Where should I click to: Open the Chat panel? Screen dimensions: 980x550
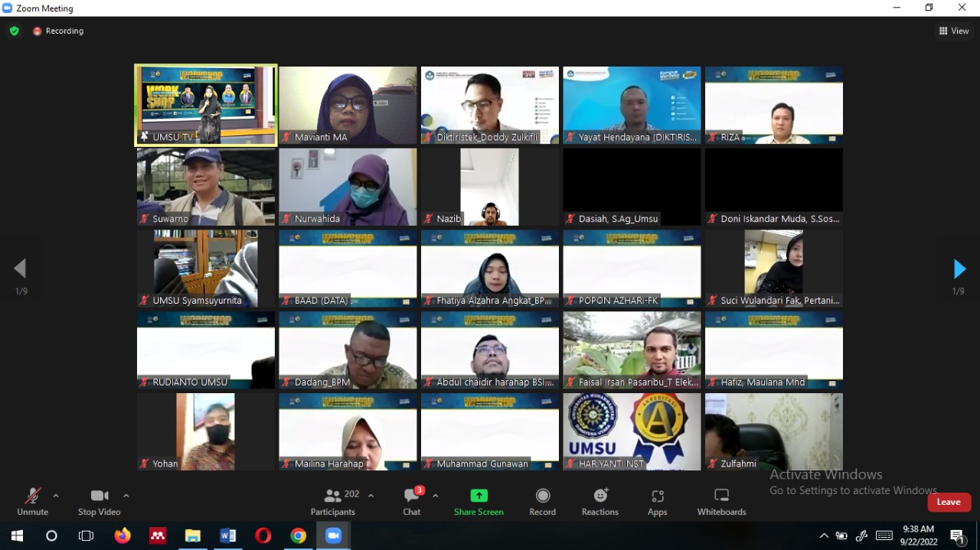[412, 502]
